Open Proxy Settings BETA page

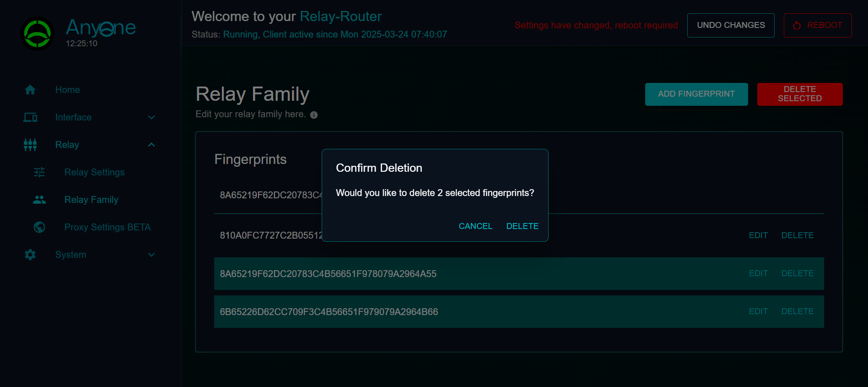click(x=107, y=227)
